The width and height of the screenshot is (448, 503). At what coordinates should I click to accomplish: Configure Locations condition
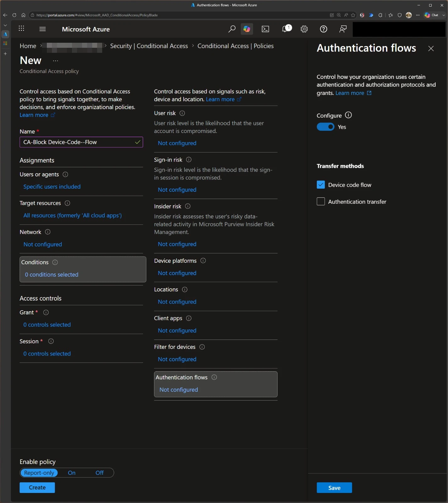177,302
